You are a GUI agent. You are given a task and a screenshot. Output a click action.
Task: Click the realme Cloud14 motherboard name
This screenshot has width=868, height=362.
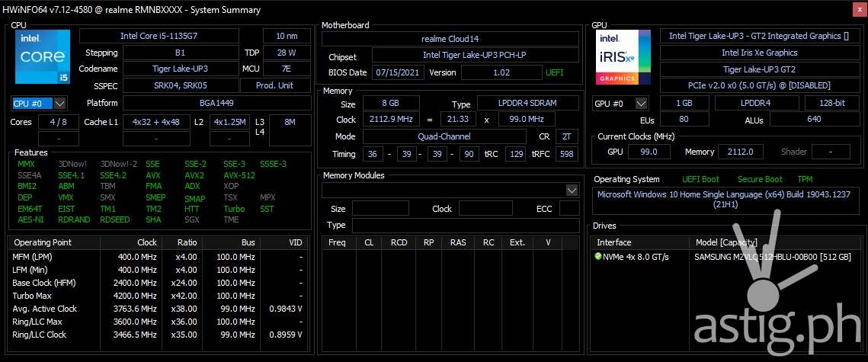(x=450, y=39)
